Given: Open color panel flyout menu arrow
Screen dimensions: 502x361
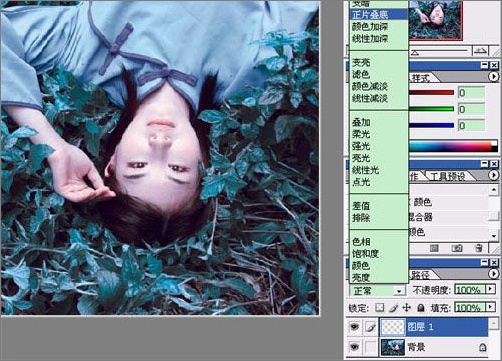Looking at the screenshot, I should (494, 76).
